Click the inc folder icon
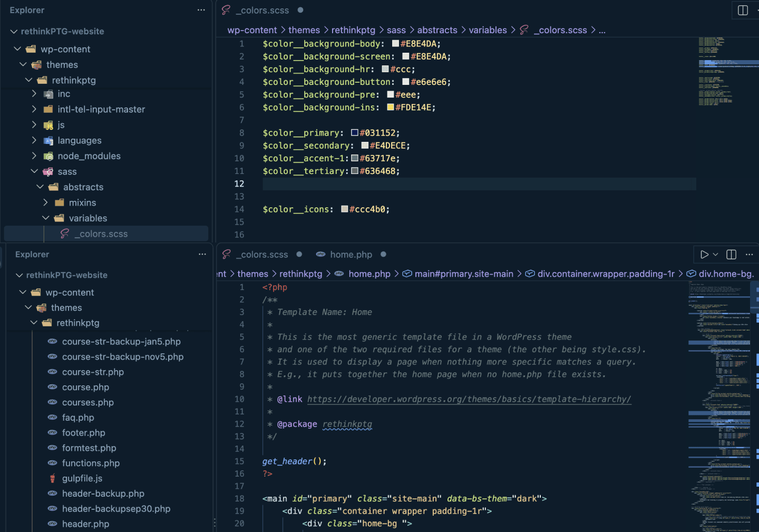The image size is (759, 532). tap(48, 94)
